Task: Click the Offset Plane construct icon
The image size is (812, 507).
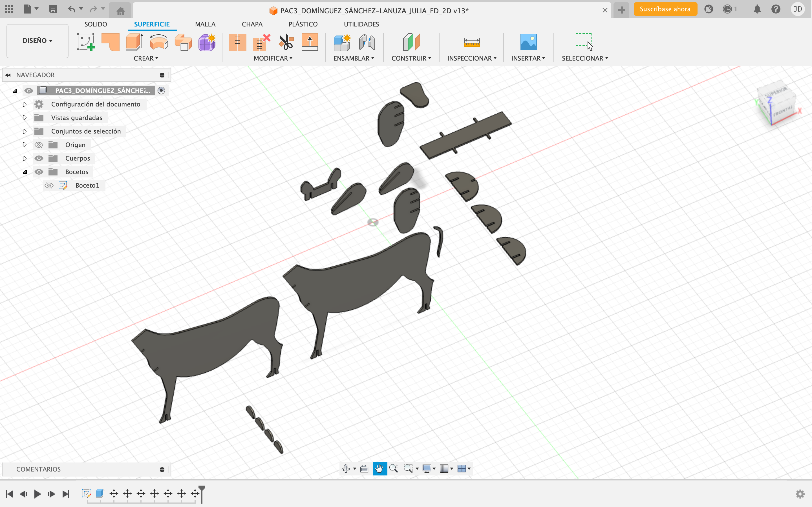Action: click(x=411, y=42)
